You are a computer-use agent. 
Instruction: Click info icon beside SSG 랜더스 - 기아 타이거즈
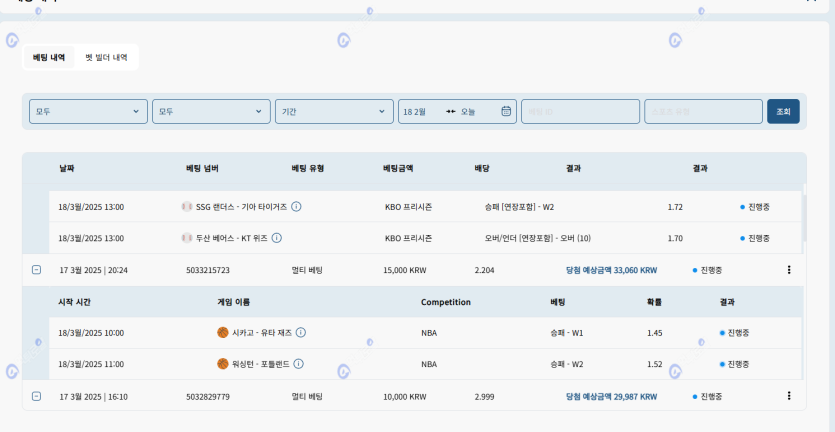point(297,207)
